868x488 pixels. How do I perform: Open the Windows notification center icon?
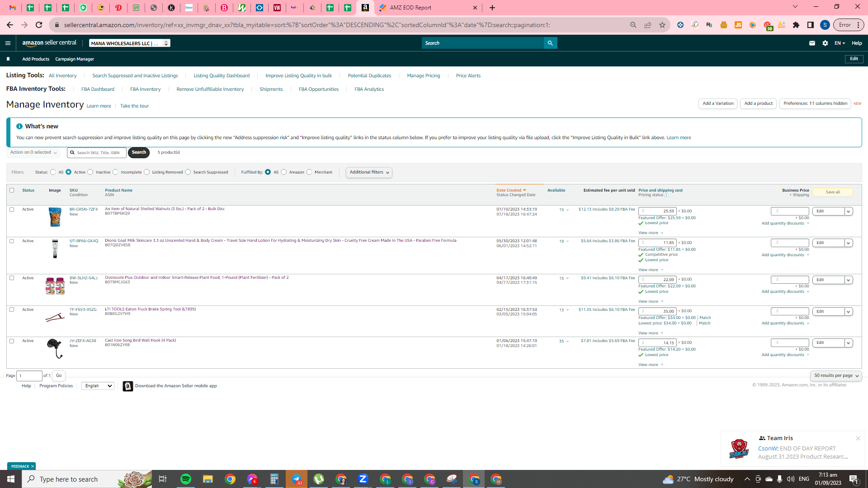point(854,479)
